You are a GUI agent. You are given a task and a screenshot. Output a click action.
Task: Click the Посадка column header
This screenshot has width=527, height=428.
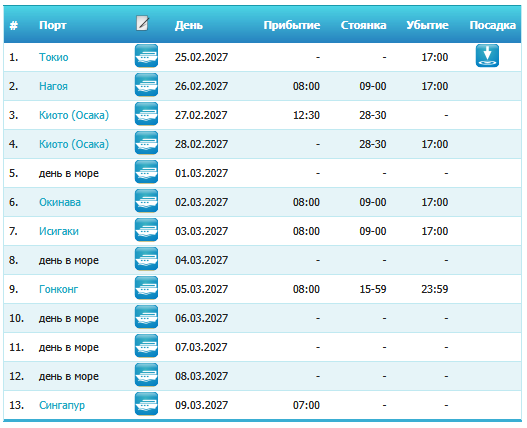tap(492, 25)
